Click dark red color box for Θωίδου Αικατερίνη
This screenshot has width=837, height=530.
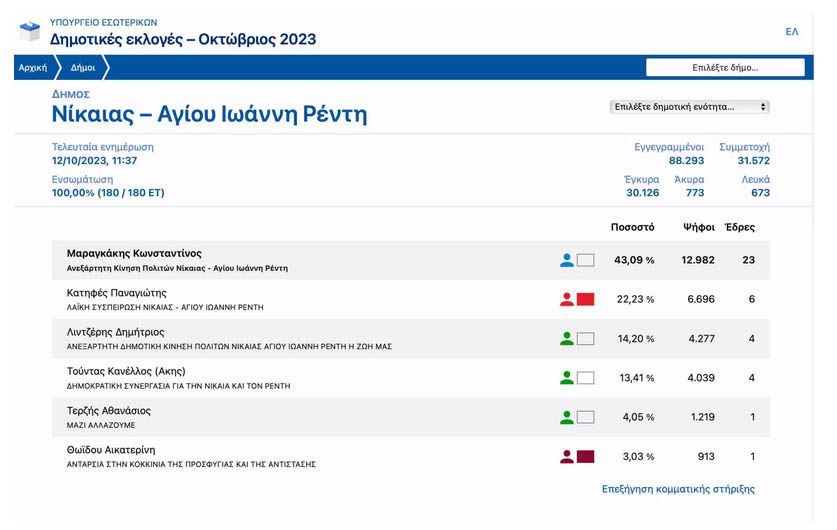click(586, 457)
